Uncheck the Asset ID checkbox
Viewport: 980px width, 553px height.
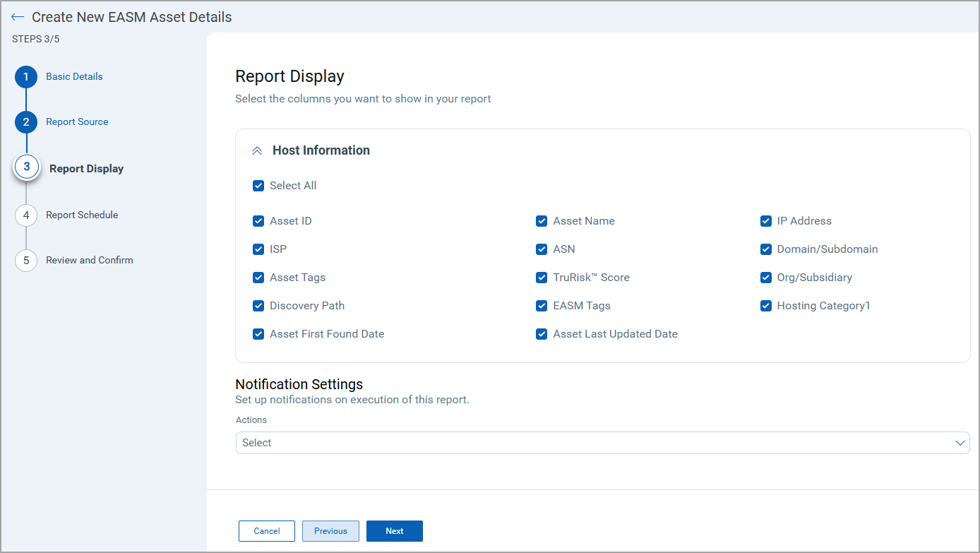(258, 221)
